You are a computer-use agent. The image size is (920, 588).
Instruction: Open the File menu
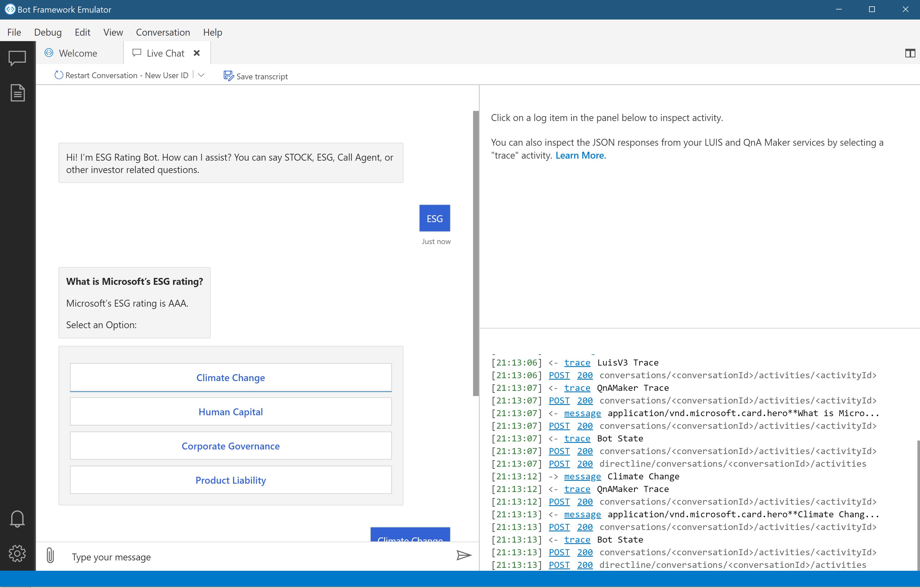click(x=14, y=32)
